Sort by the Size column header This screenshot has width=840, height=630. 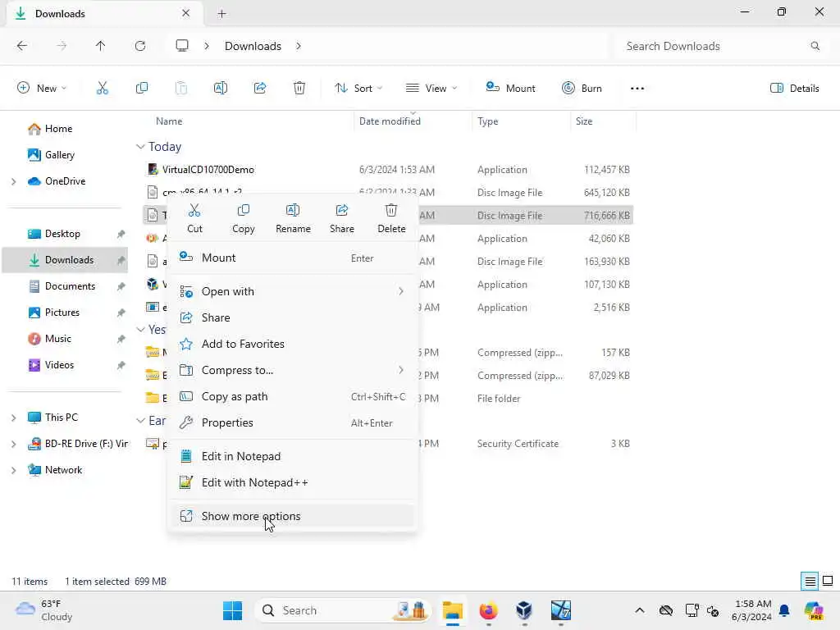point(584,121)
